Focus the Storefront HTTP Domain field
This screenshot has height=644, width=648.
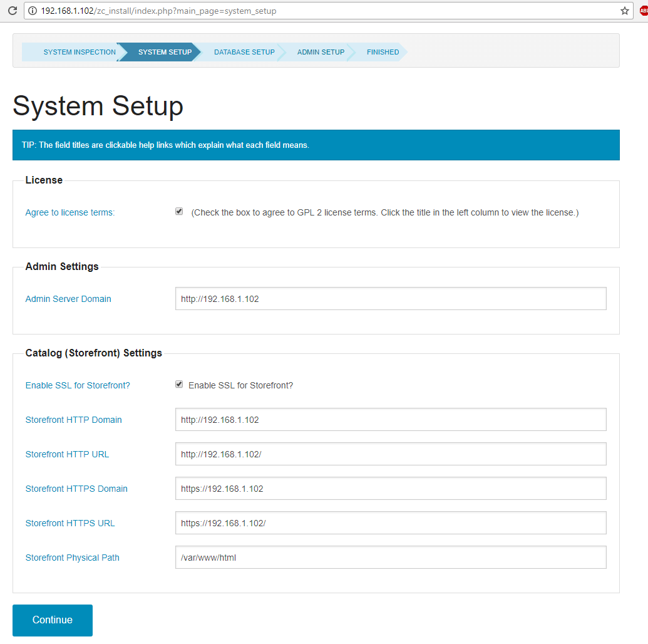click(x=391, y=419)
